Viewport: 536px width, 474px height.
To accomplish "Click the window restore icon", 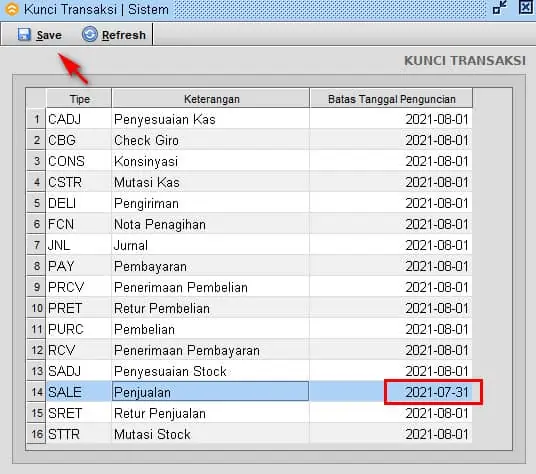I will pyautogui.click(x=500, y=8).
